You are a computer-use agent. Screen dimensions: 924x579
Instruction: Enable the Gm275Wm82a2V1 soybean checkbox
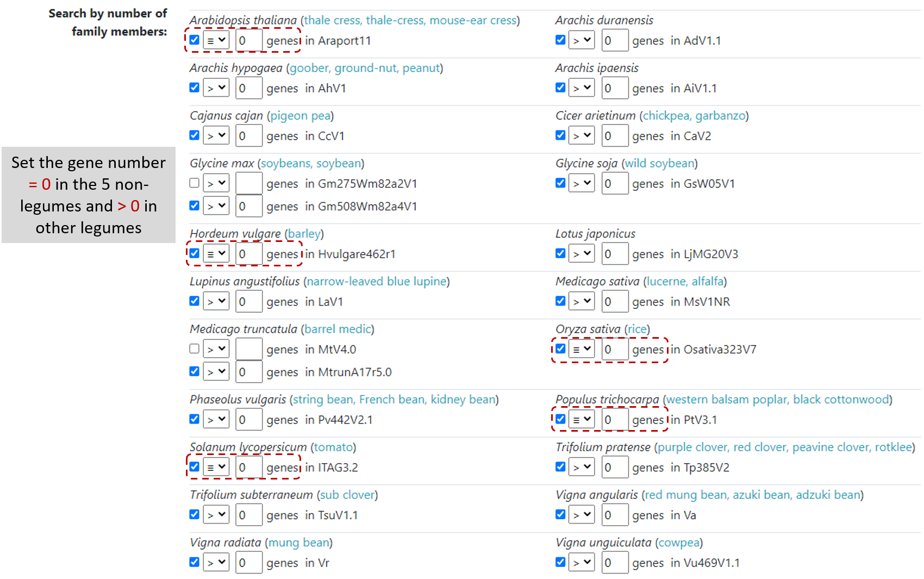pyautogui.click(x=194, y=183)
